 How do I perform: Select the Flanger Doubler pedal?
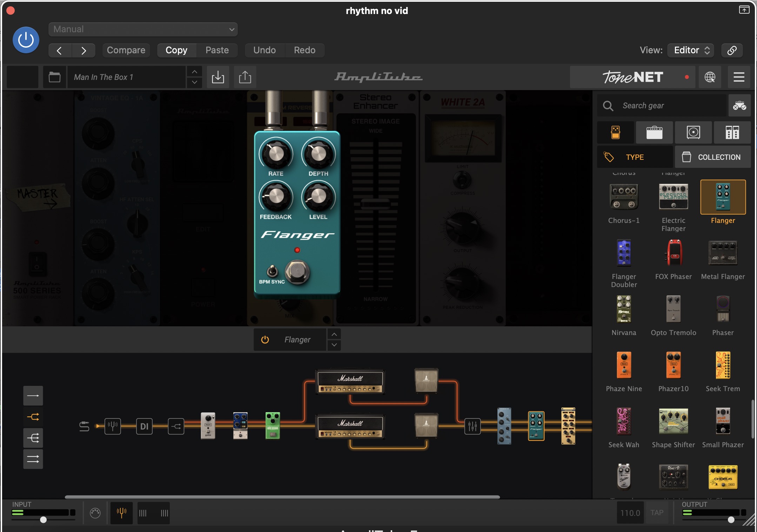[x=624, y=253]
